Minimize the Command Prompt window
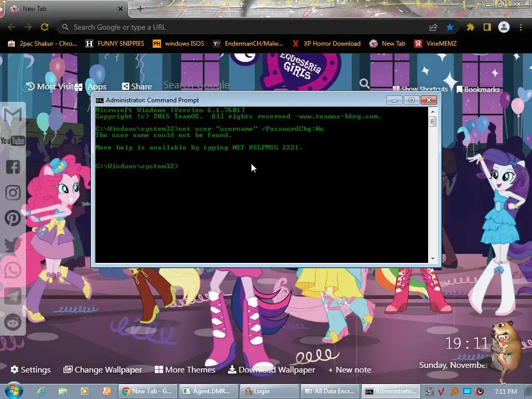 (394, 100)
